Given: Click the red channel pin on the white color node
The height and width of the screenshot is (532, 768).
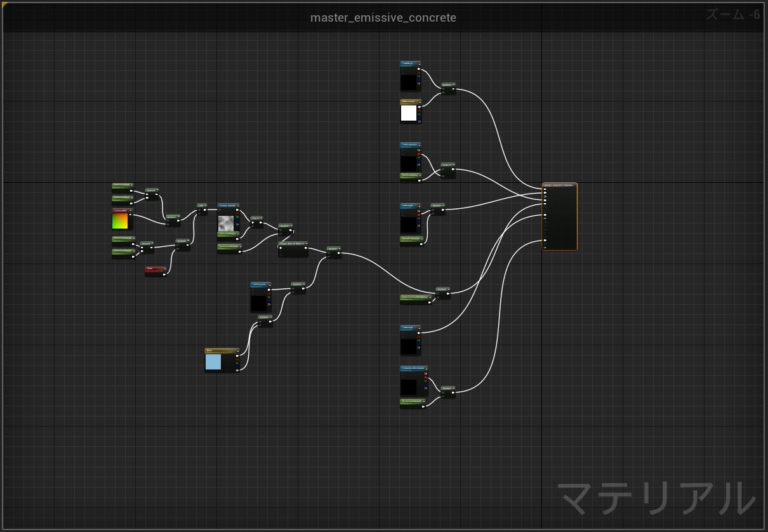Looking at the screenshot, I should coord(420,110).
